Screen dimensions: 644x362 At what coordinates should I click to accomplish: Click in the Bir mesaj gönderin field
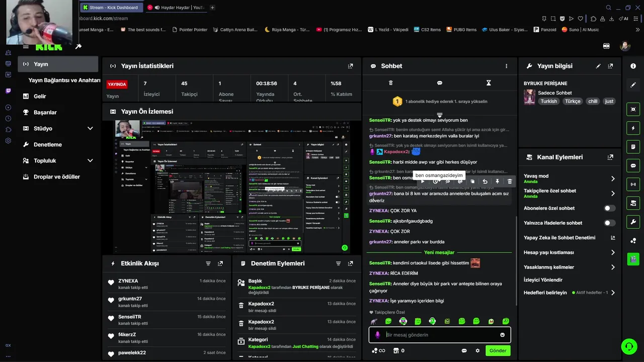[440, 335]
